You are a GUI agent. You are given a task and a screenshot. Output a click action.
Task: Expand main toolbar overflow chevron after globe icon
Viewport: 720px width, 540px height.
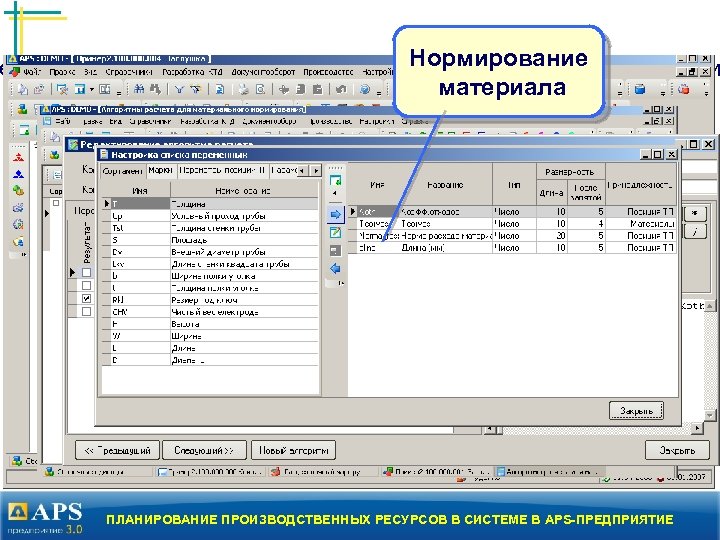tap(378, 91)
